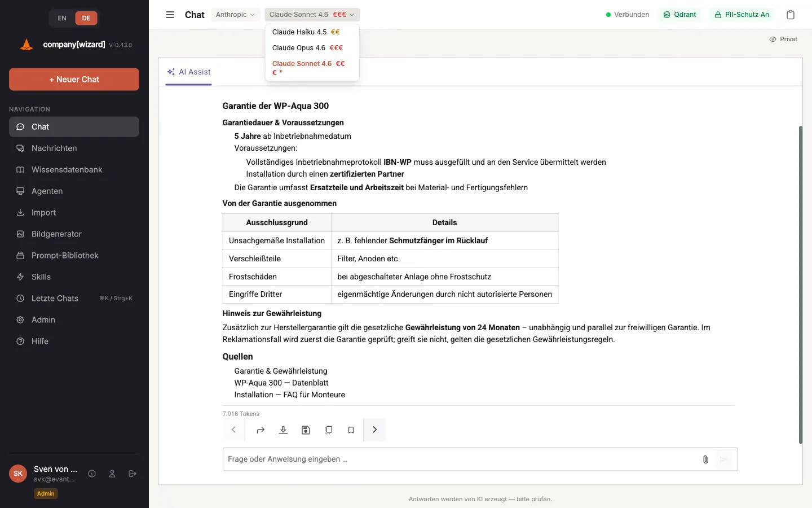
Task: Select Claude Haiku 4.5 model
Action: click(312, 32)
